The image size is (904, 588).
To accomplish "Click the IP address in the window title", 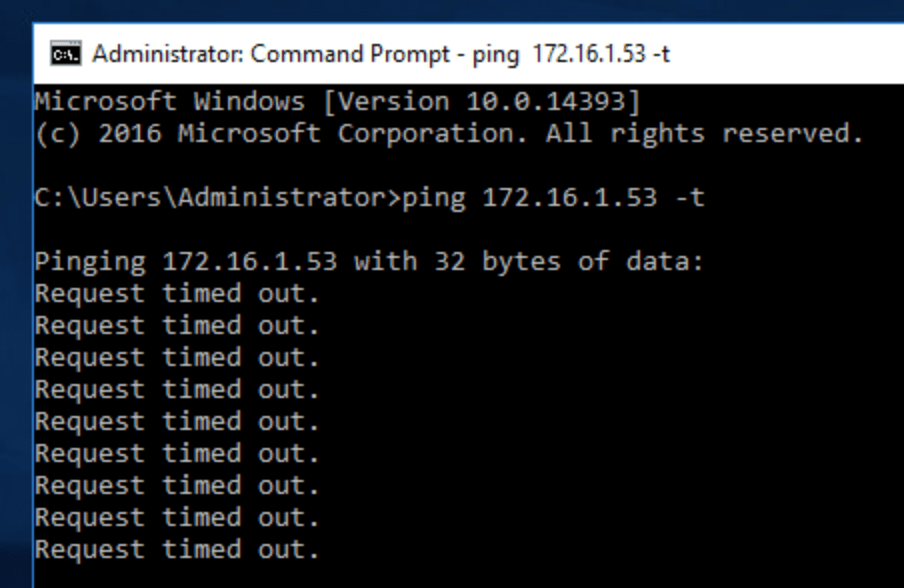I will (589, 54).
